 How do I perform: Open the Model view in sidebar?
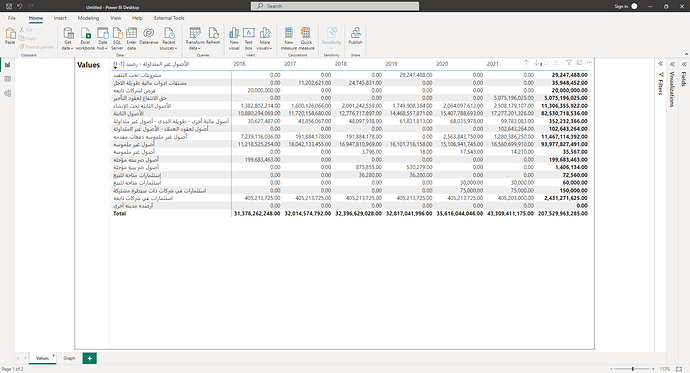point(7,94)
